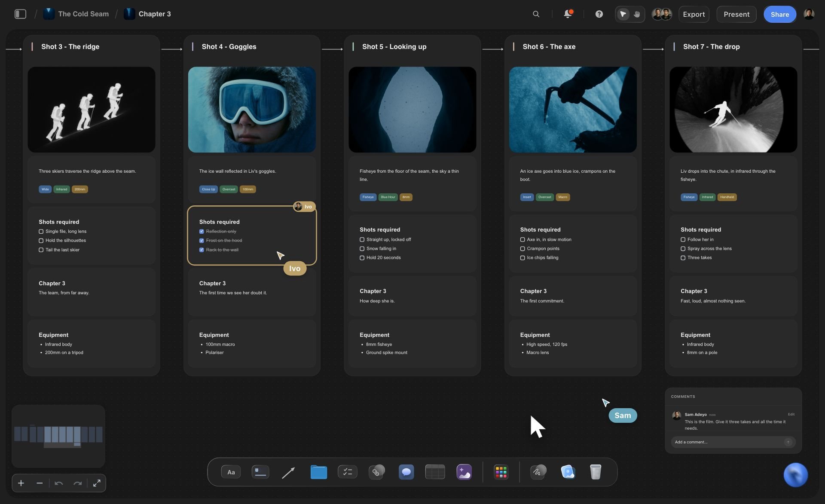Select the arrow line tool
Viewport: 825px width, 504px height.
288,473
